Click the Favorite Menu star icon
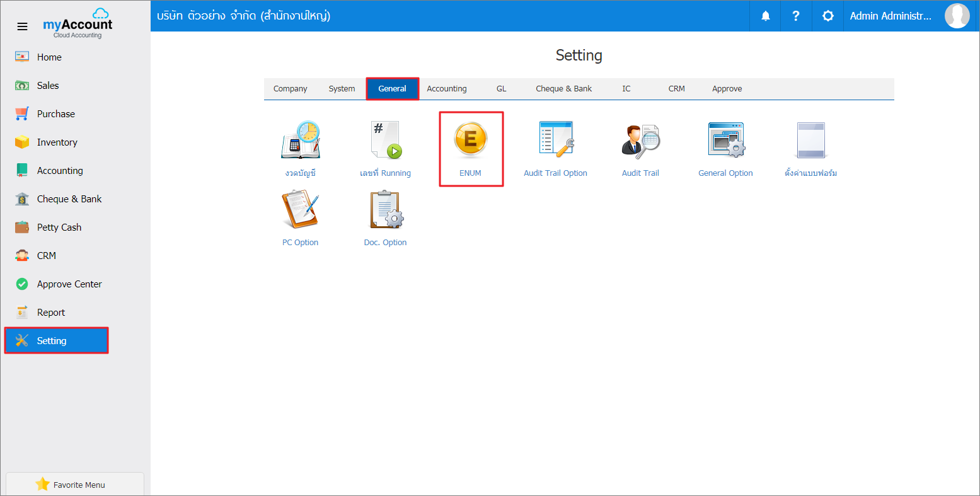 click(x=42, y=484)
